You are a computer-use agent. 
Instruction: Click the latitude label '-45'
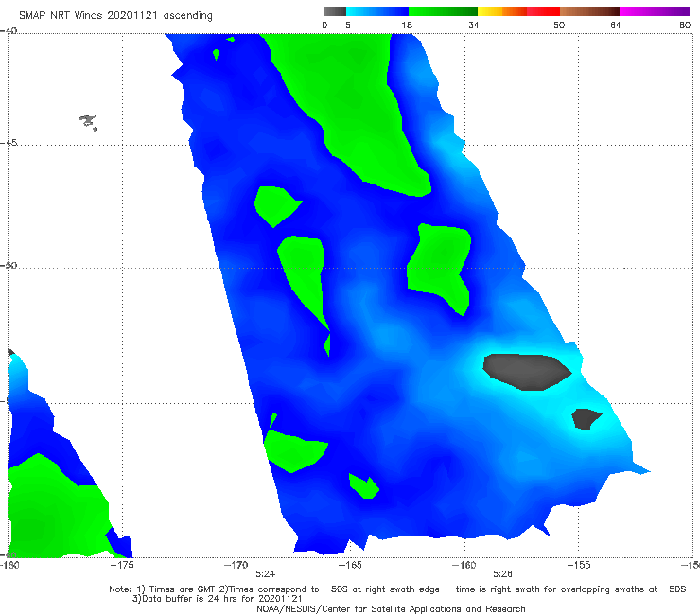[9, 143]
